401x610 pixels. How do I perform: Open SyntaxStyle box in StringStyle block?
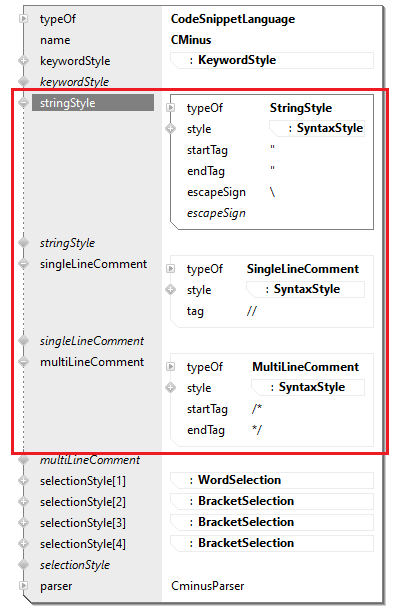tap(317, 128)
